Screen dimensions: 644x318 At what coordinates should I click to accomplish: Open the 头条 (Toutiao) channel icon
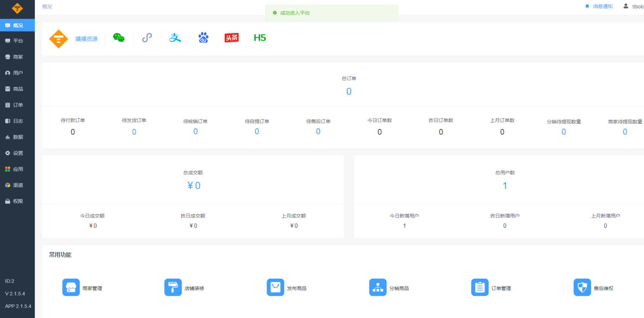pos(231,37)
